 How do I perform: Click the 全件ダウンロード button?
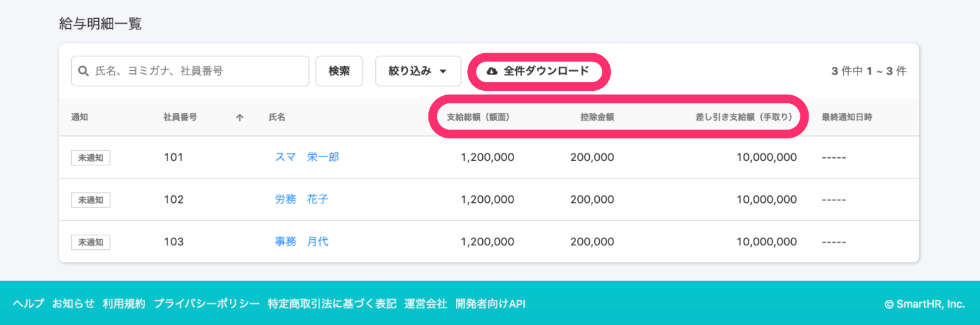tap(538, 71)
